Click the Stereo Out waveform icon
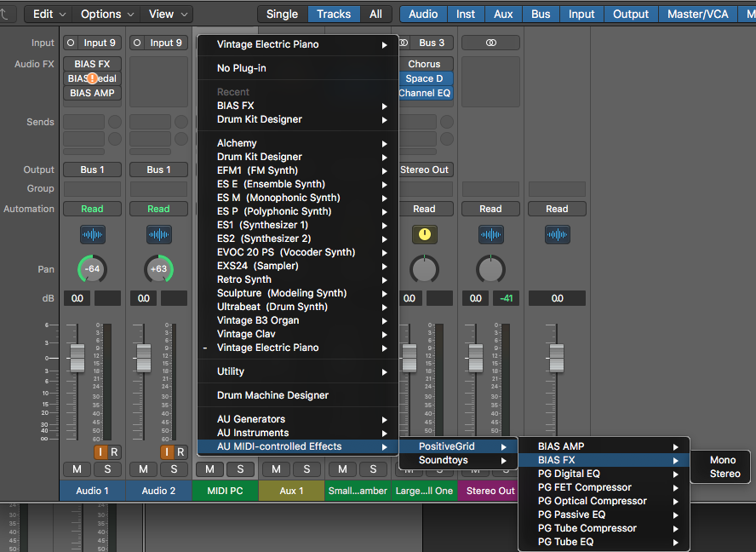This screenshot has height=552, width=756. click(x=491, y=235)
